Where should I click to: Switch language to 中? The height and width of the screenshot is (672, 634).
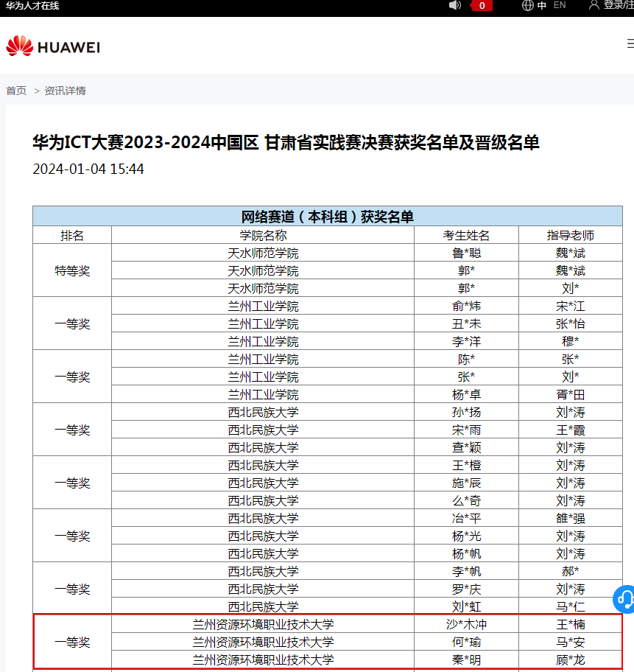(542, 5)
